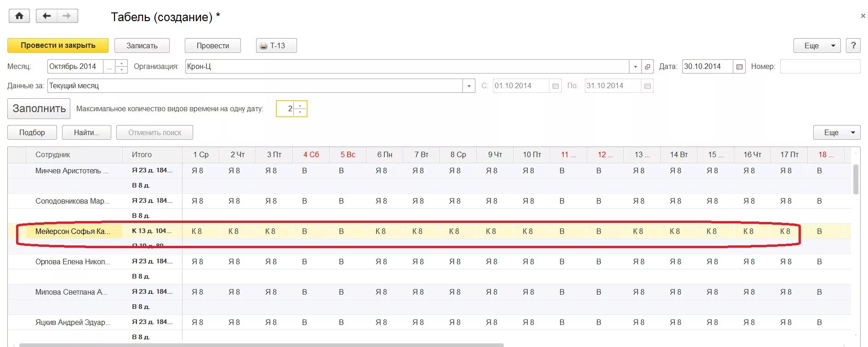Viewport: 868px width, 347px height.
Task: Click the horizontal scrollbar under the table
Action: (x=261, y=345)
